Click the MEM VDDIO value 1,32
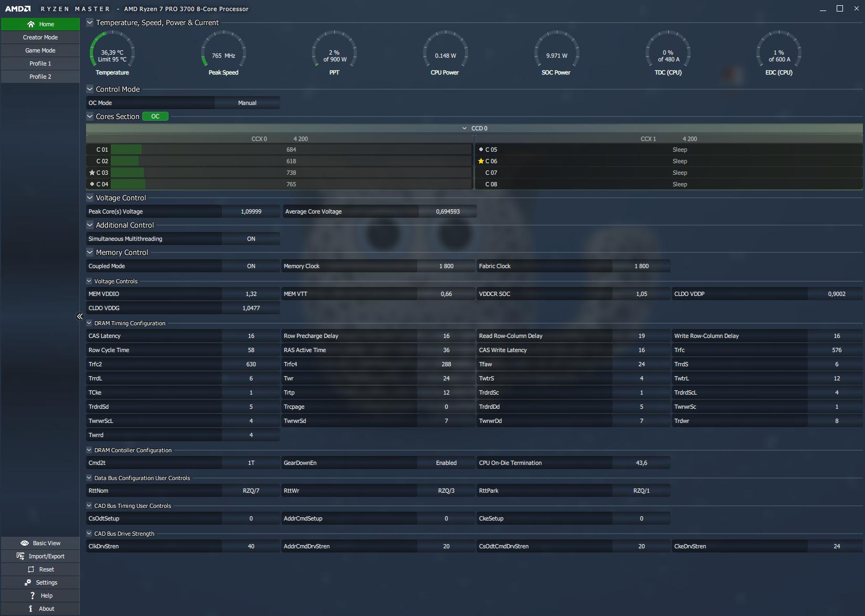The width and height of the screenshot is (865, 616). click(251, 294)
